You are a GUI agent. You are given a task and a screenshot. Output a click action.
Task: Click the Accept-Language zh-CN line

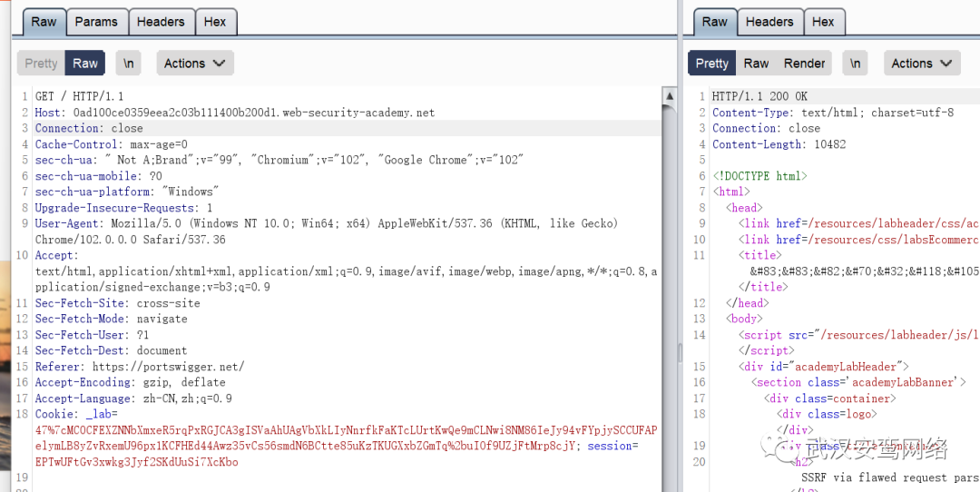coord(133,399)
